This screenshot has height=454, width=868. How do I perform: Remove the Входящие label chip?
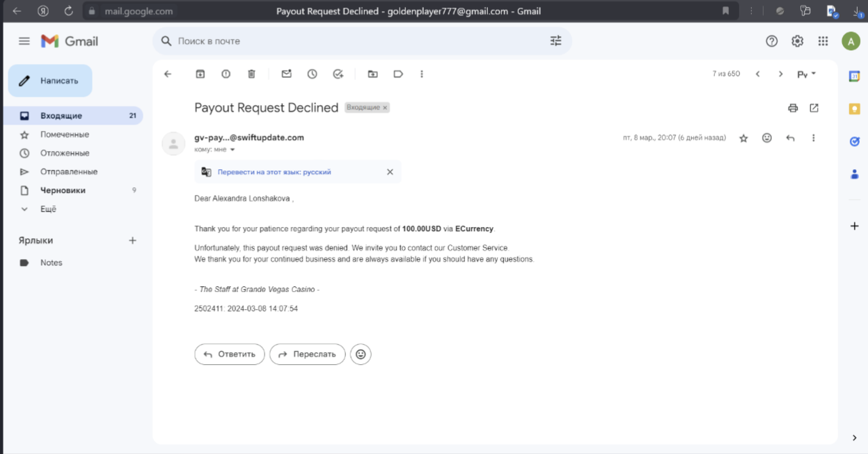[x=385, y=108]
